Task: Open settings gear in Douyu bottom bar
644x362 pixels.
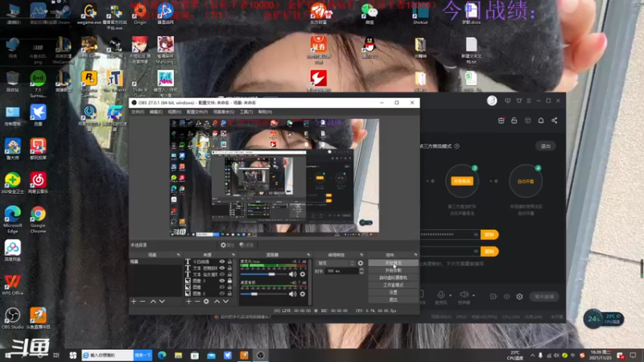Action: pyautogui.click(x=519, y=296)
